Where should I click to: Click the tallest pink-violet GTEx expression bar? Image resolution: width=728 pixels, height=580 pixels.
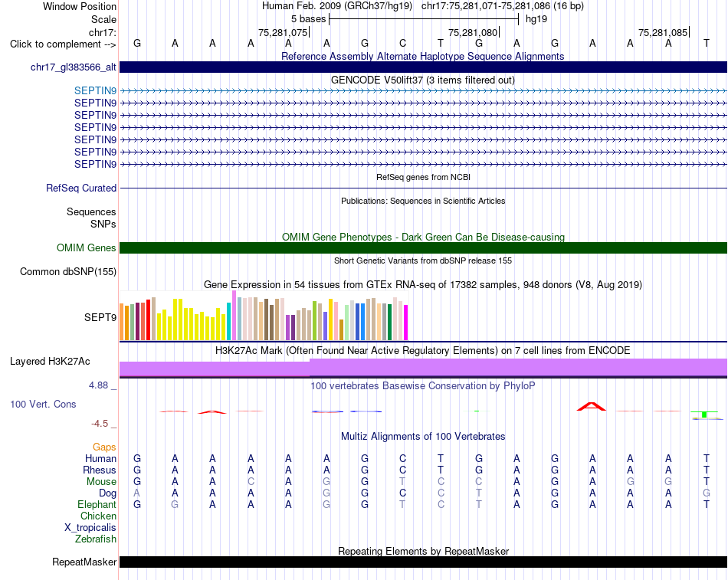click(x=234, y=316)
